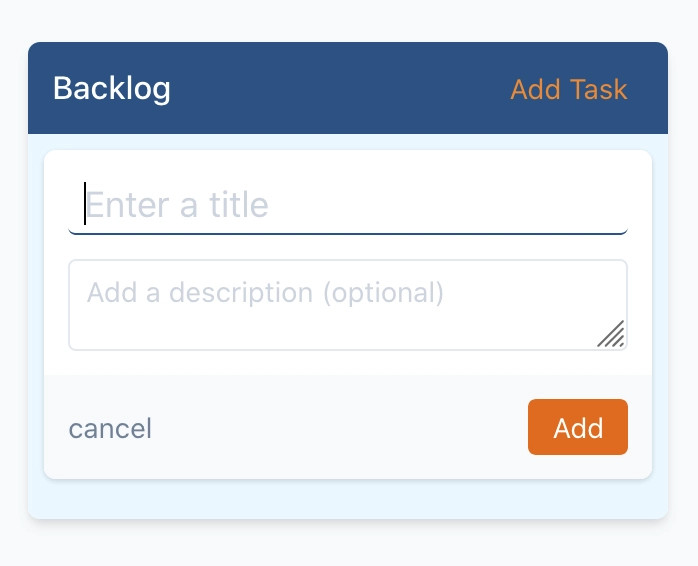Image resolution: width=698 pixels, height=566 pixels.
Task: Open another task form with Add Task
Action: coord(568,89)
